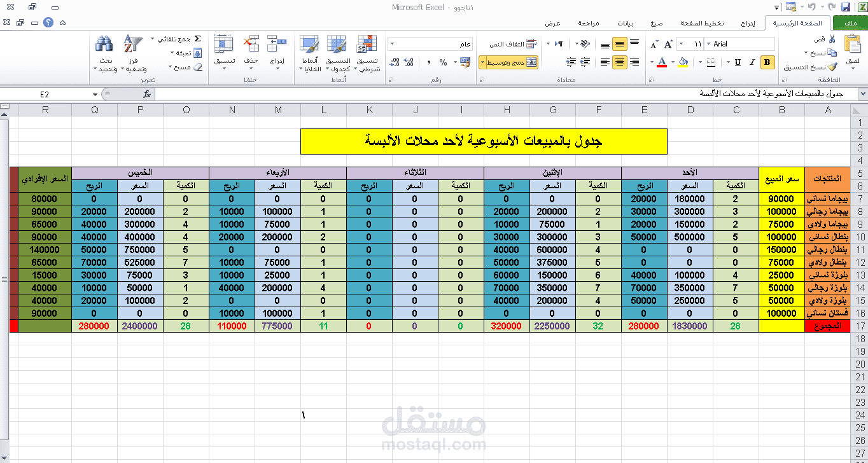The height and width of the screenshot is (463, 868).
Task: Increase font size with large A icon
Action: click(x=668, y=44)
